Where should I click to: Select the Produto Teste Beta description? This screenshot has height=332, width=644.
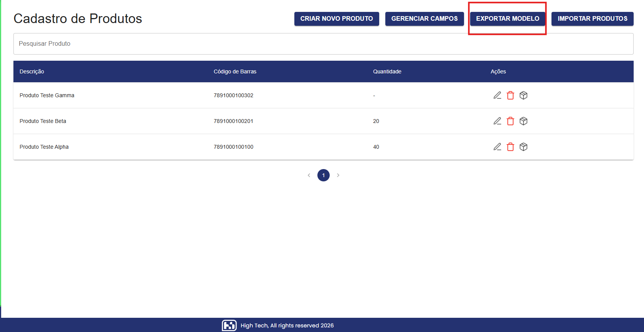pos(43,121)
